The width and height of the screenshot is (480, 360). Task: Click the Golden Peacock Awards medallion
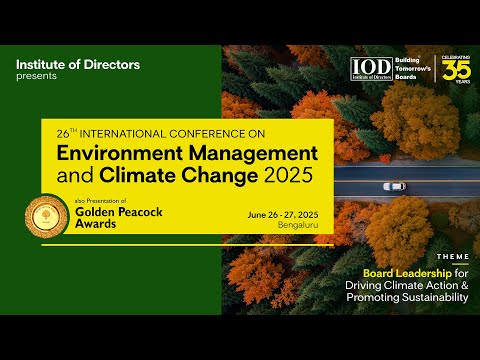pyautogui.click(x=46, y=217)
